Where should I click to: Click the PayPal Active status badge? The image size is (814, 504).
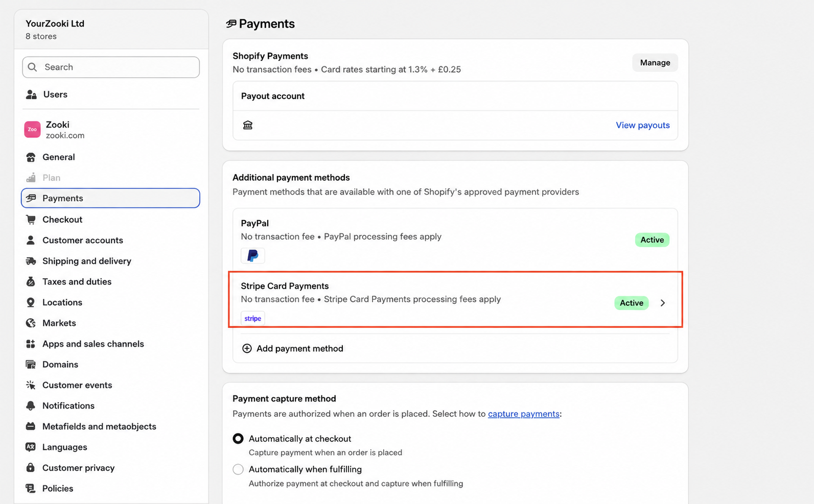[x=652, y=240]
